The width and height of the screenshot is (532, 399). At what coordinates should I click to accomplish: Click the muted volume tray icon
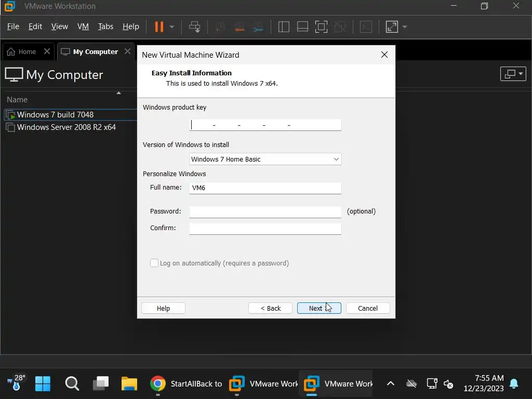point(448,384)
